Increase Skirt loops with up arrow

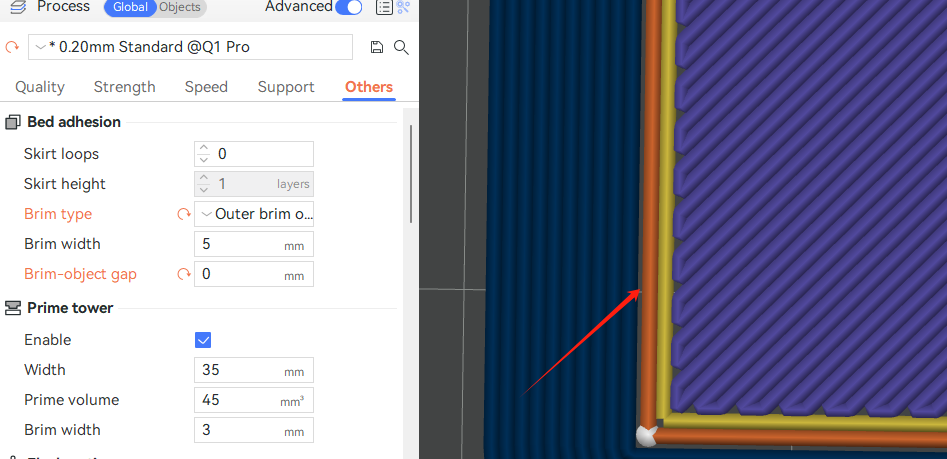pyautogui.click(x=204, y=148)
